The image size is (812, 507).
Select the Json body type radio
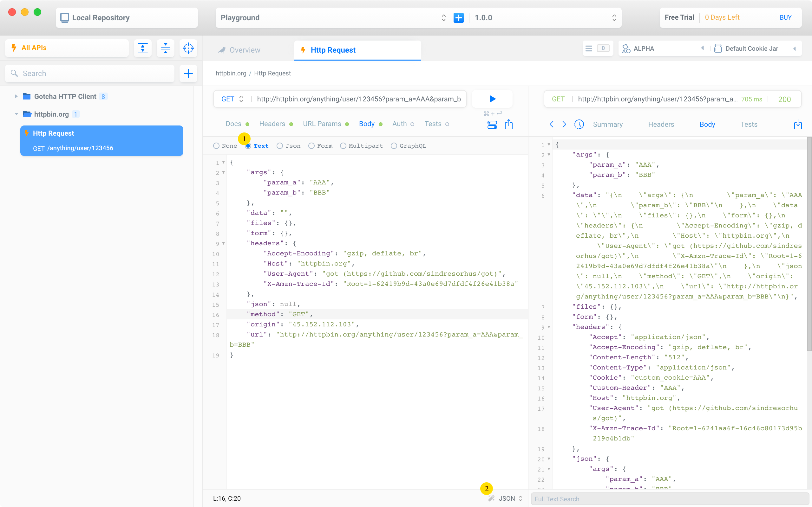(280, 146)
